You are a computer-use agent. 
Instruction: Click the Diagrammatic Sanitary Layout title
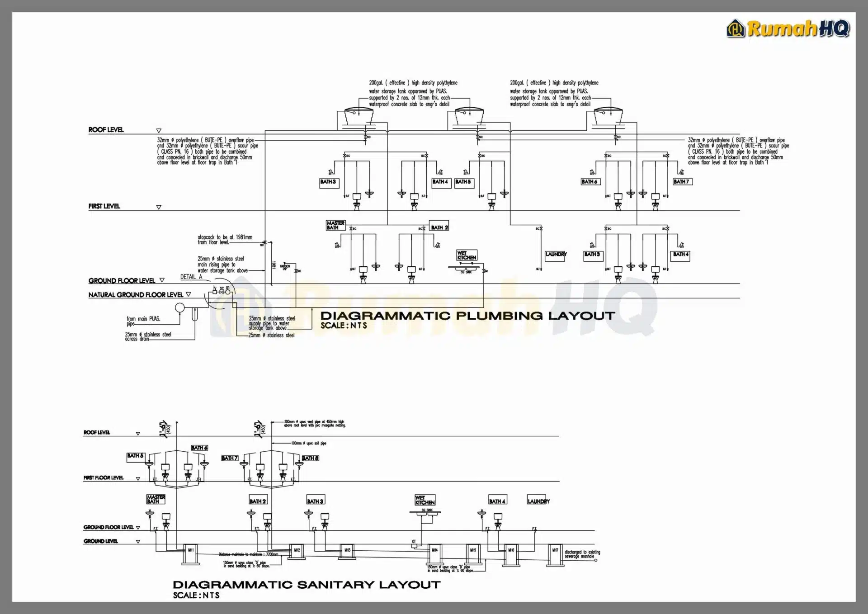(307, 584)
